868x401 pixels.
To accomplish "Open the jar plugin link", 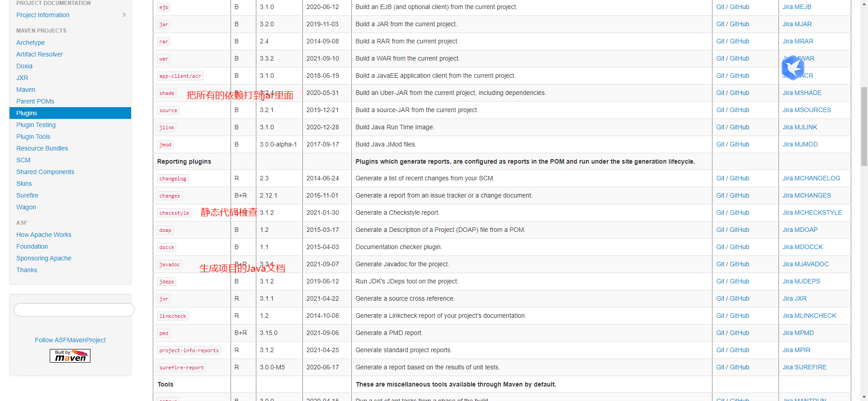I will coord(164,24).
